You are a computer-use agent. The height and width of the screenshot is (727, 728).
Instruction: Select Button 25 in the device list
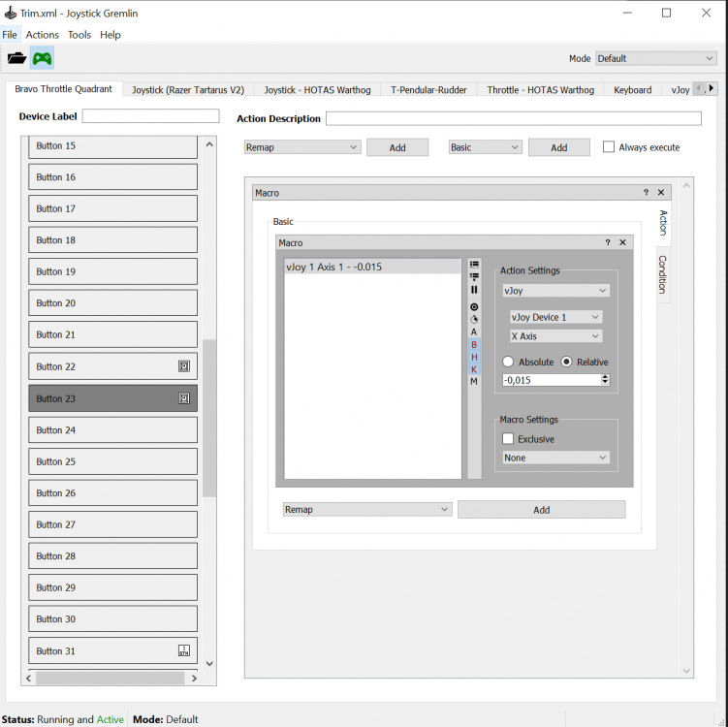(112, 461)
